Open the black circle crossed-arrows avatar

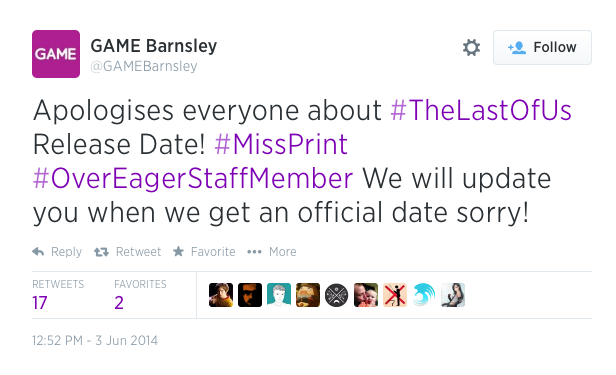pos(337,295)
